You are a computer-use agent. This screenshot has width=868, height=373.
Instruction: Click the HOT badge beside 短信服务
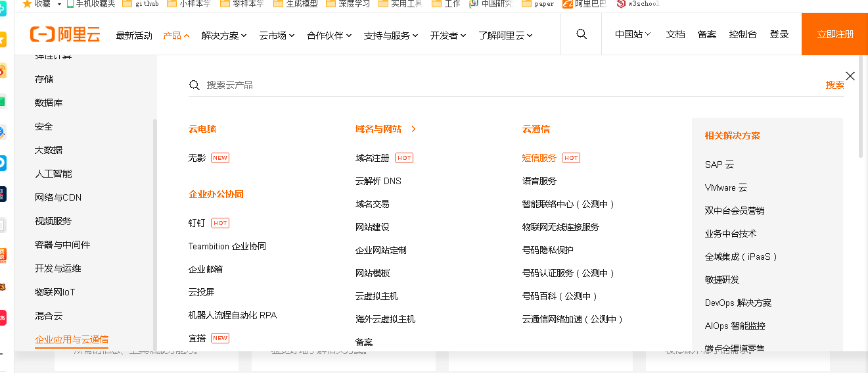[x=571, y=158]
